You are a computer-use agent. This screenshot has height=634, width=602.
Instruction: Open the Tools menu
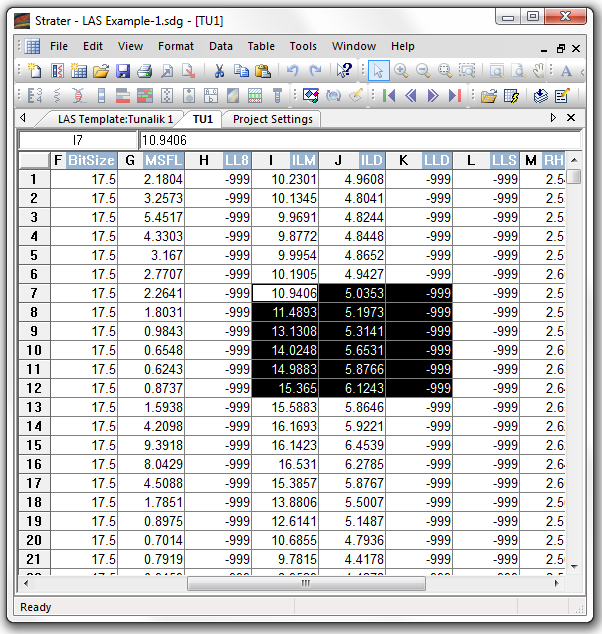click(303, 46)
